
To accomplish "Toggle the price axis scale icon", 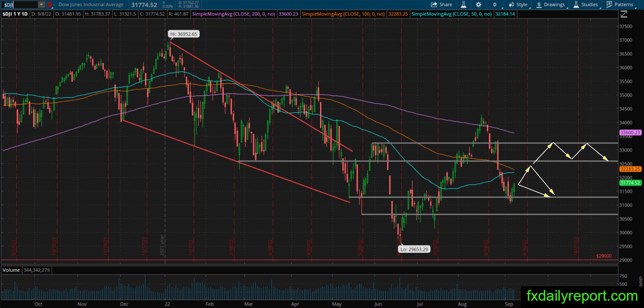I will (624, 14).
